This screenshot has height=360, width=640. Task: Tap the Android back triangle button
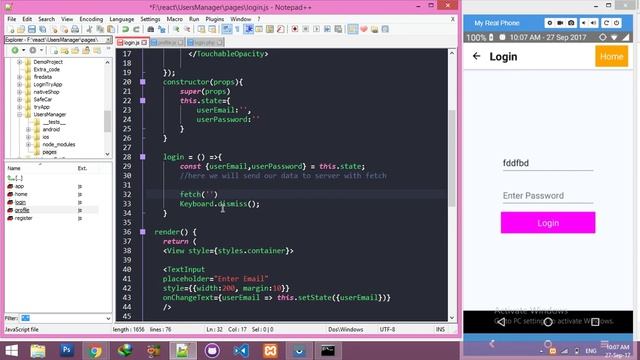(501, 322)
